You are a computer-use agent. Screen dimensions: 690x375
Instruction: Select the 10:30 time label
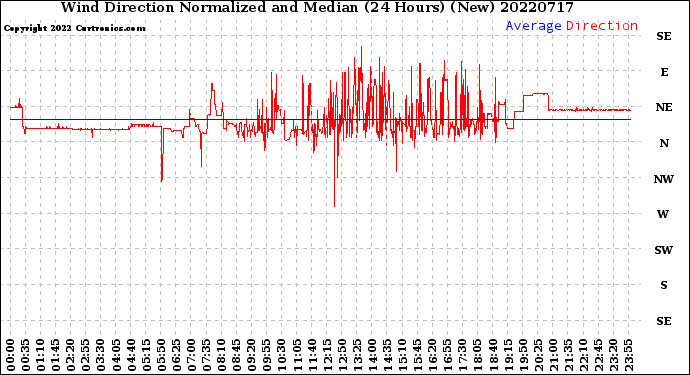pyautogui.click(x=281, y=355)
